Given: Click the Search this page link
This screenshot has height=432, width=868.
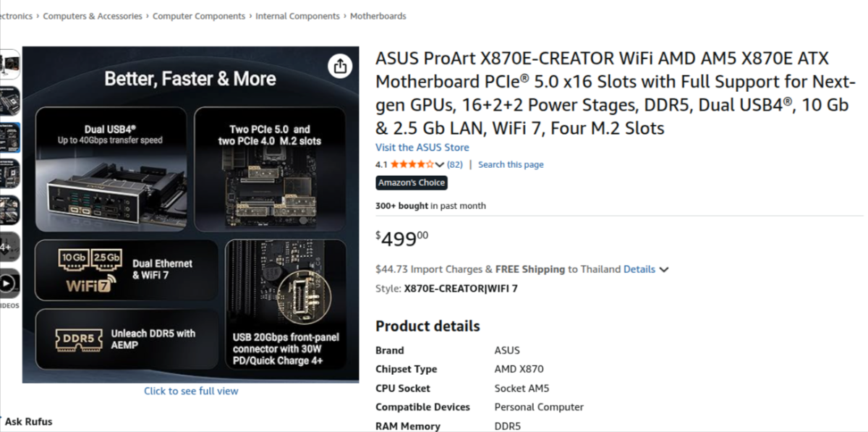Looking at the screenshot, I should point(511,164).
